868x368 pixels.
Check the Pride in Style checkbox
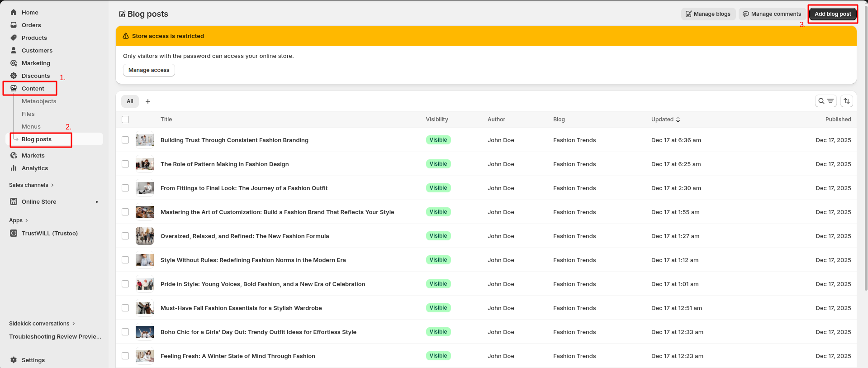(x=125, y=284)
